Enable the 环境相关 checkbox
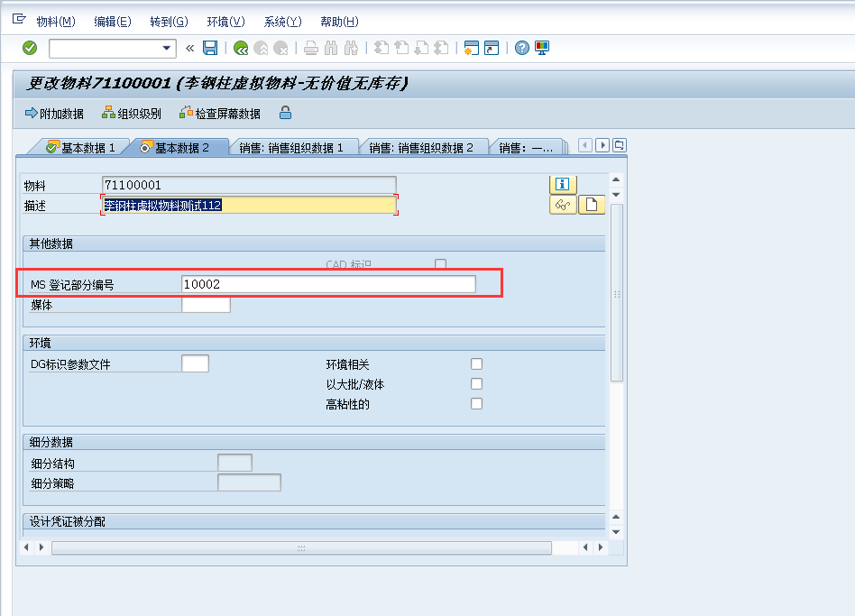Screen dimensions: 855x616 (x=476, y=363)
